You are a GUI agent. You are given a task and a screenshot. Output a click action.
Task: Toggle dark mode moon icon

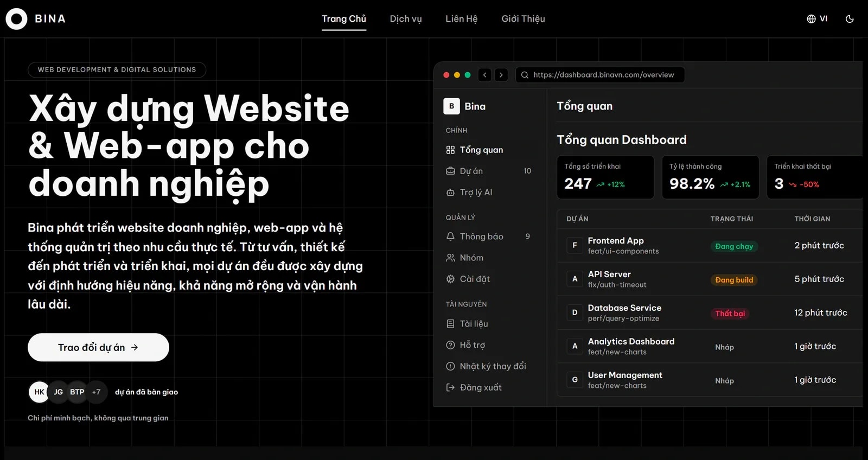coord(850,19)
